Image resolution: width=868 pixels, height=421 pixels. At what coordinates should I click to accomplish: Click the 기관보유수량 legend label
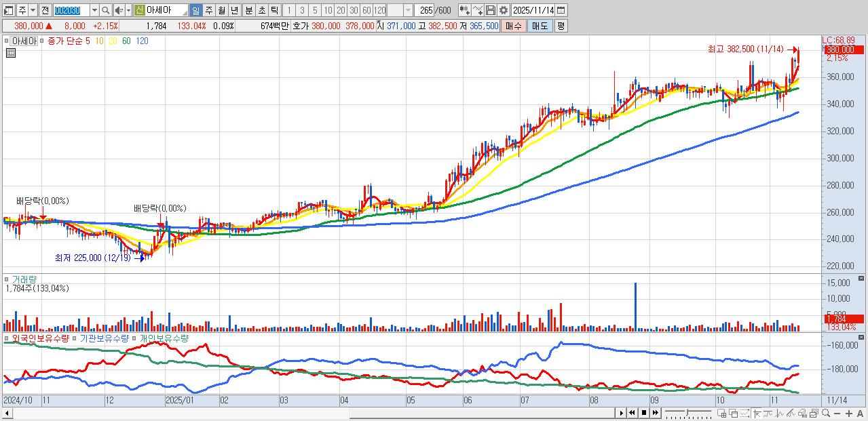(105, 338)
